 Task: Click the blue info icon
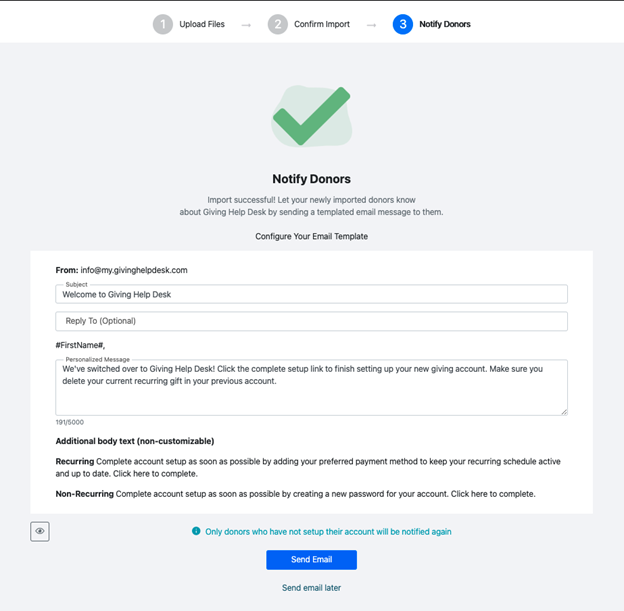196,531
